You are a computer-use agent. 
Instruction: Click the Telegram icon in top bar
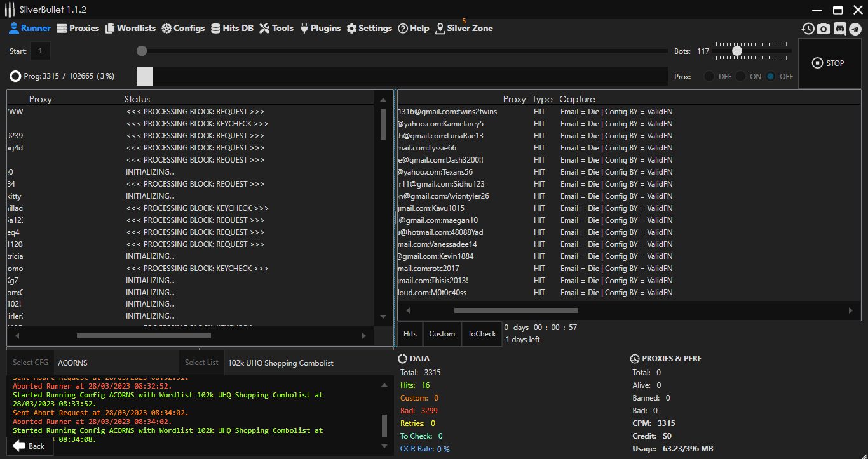tap(855, 29)
